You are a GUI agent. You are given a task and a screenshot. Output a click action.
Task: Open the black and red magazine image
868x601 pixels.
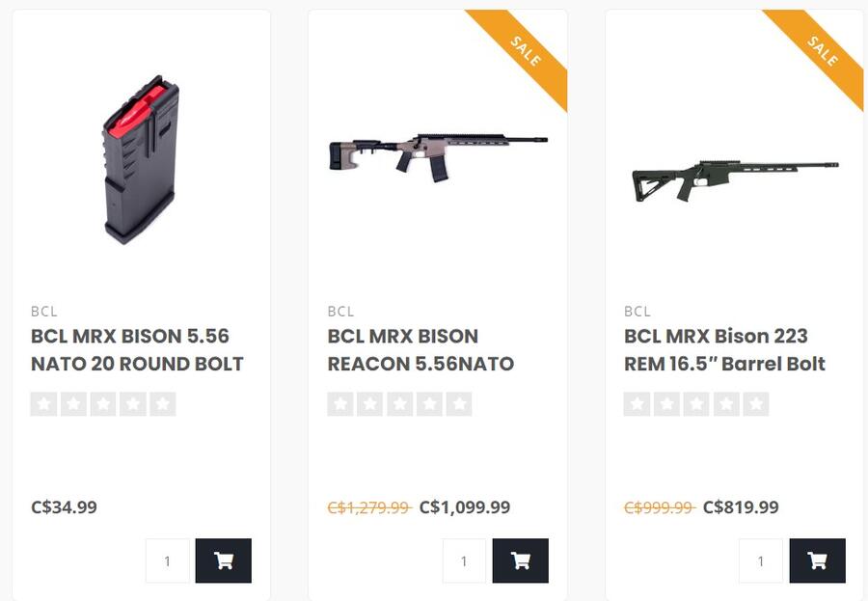[141, 161]
